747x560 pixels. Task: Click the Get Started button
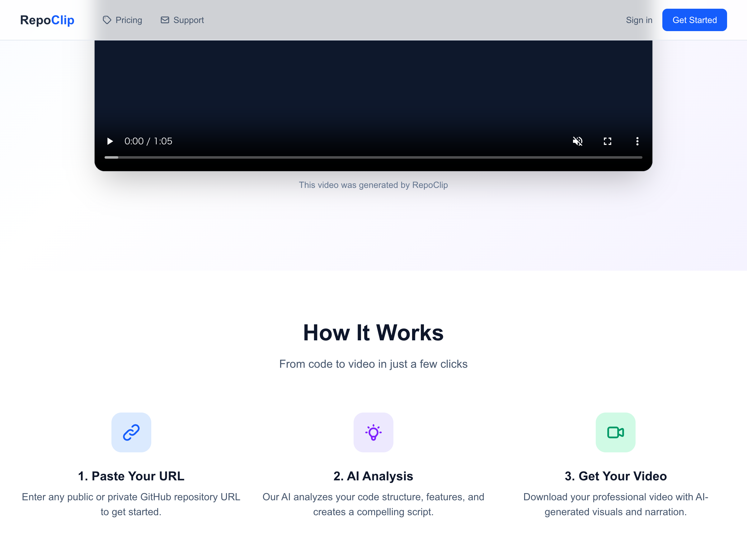coord(694,20)
